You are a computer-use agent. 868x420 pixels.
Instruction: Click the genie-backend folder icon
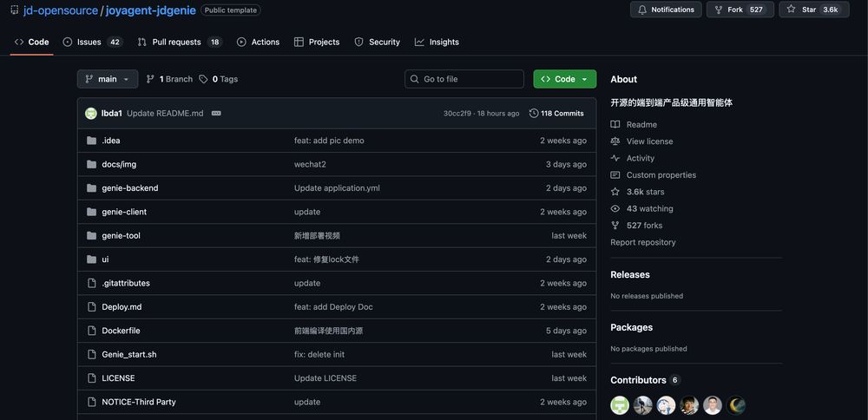tap(92, 188)
